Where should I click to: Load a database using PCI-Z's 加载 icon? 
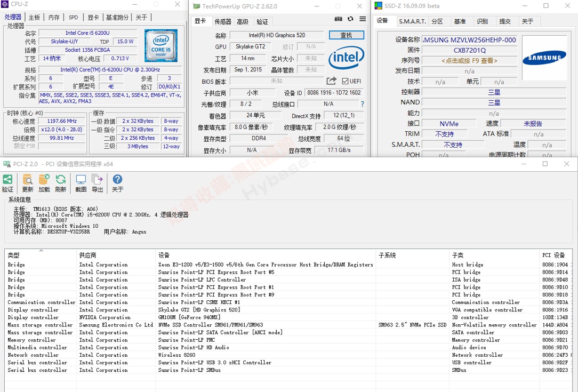tap(44, 180)
